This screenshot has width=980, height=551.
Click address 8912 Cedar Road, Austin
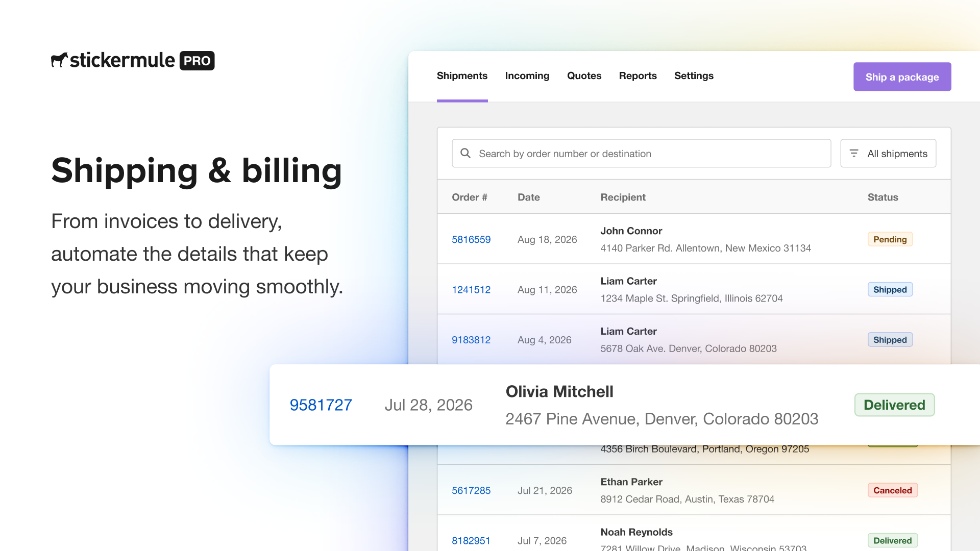688,499
